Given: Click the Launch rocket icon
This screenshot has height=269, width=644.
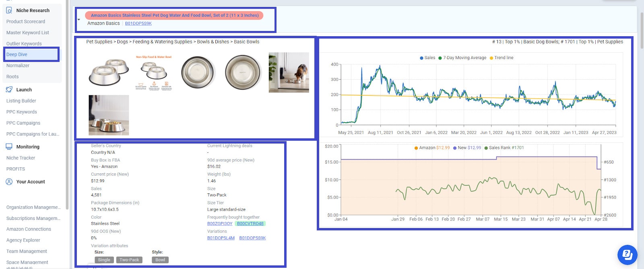Looking at the screenshot, I should click(9, 90).
